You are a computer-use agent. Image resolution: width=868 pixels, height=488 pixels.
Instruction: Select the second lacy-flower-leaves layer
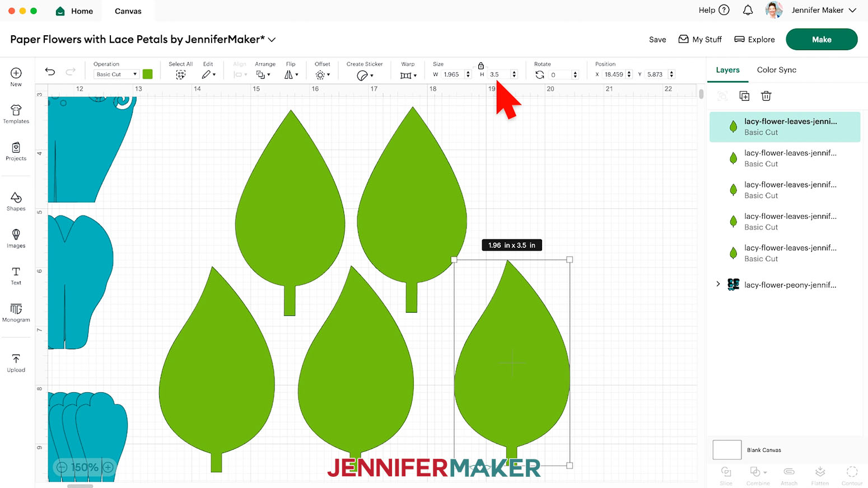(x=785, y=158)
